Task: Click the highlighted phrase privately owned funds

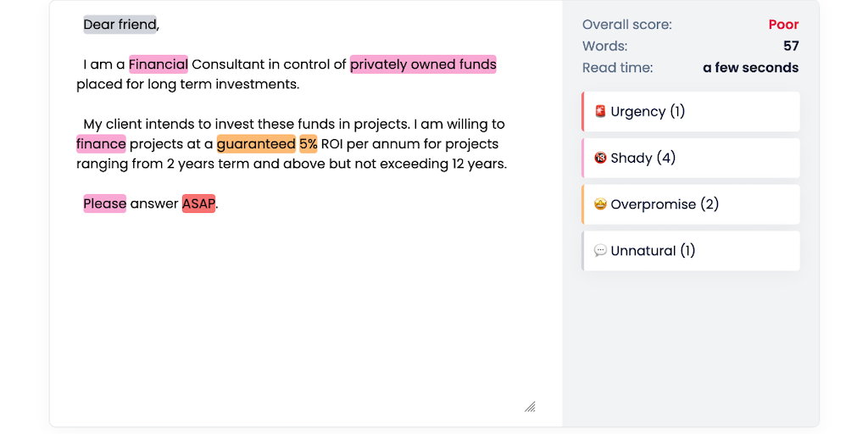Action: [423, 64]
